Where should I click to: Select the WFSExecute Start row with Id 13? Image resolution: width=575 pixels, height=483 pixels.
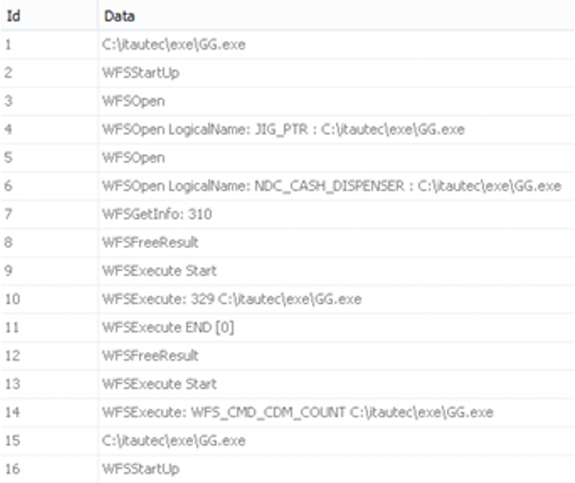coord(288,384)
